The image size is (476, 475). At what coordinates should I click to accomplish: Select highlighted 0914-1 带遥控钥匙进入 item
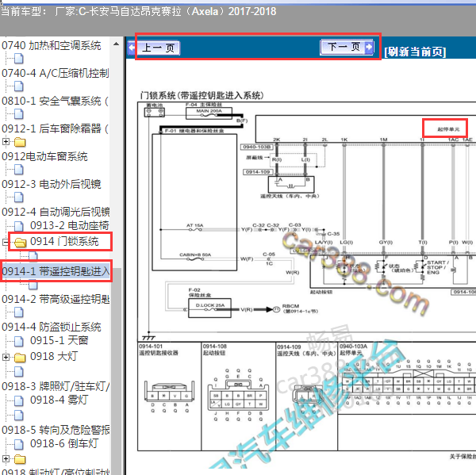point(56,271)
